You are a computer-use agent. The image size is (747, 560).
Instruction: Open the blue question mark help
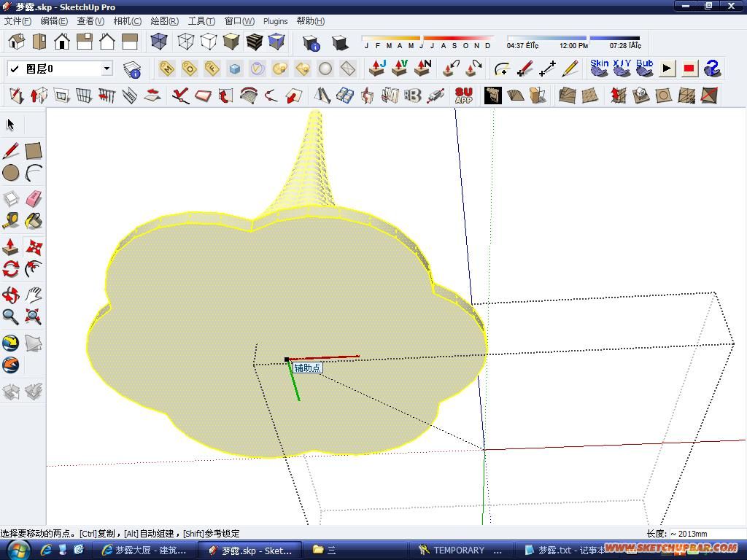pyautogui.click(x=712, y=69)
